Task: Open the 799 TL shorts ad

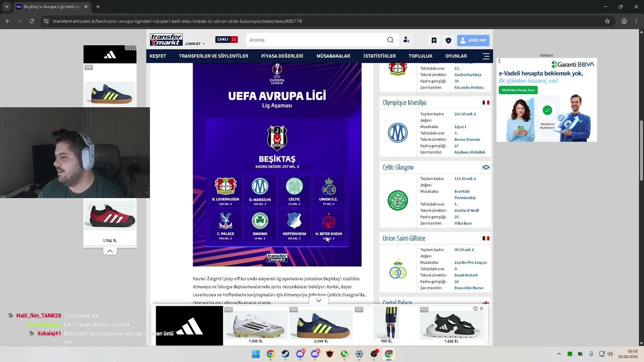Action: 386,326
